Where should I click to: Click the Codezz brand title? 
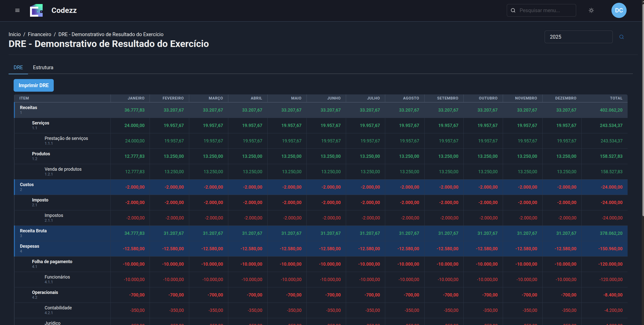[x=64, y=10]
